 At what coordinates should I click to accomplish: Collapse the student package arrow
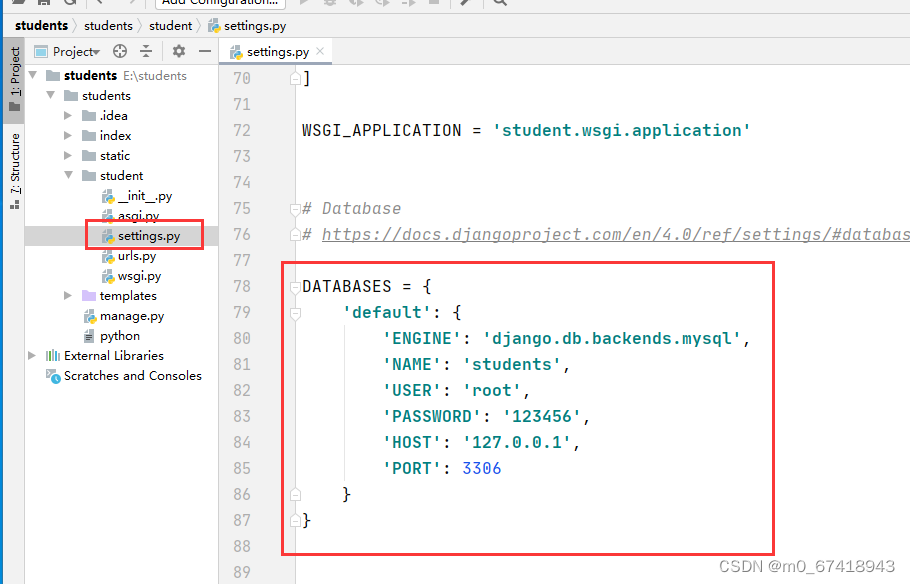pyautogui.click(x=68, y=175)
